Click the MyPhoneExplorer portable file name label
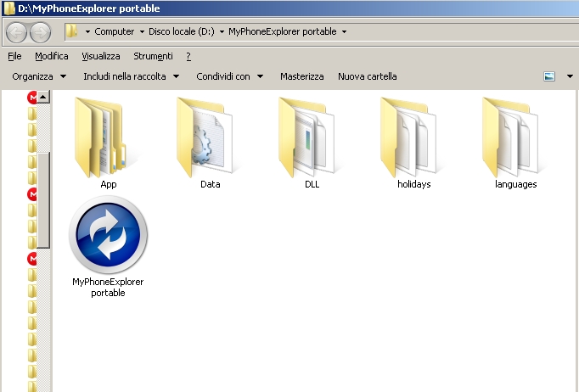This screenshot has height=392, width=579. (108, 287)
